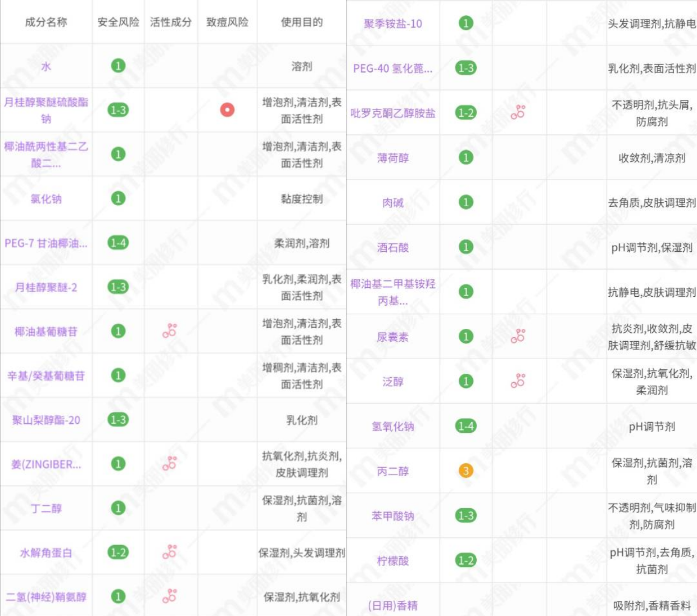Click the 活性成分 column header
Viewport: 697px width, 616px height.
[171, 22]
